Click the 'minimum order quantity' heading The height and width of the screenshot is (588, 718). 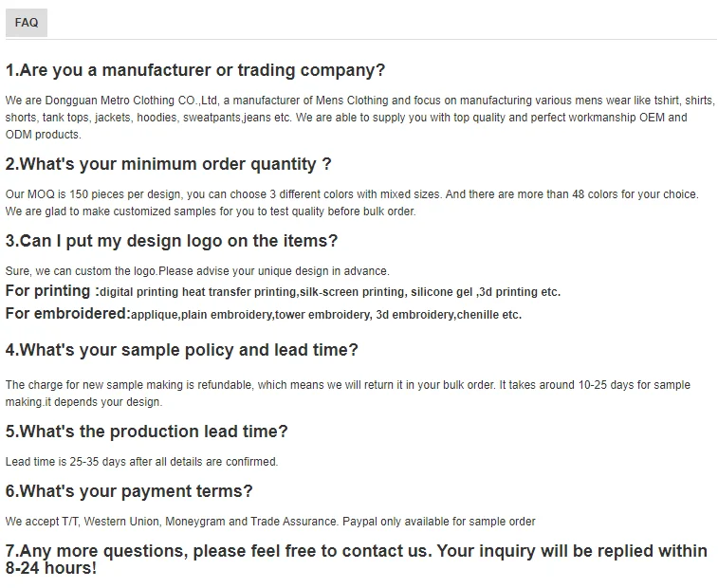[169, 164]
